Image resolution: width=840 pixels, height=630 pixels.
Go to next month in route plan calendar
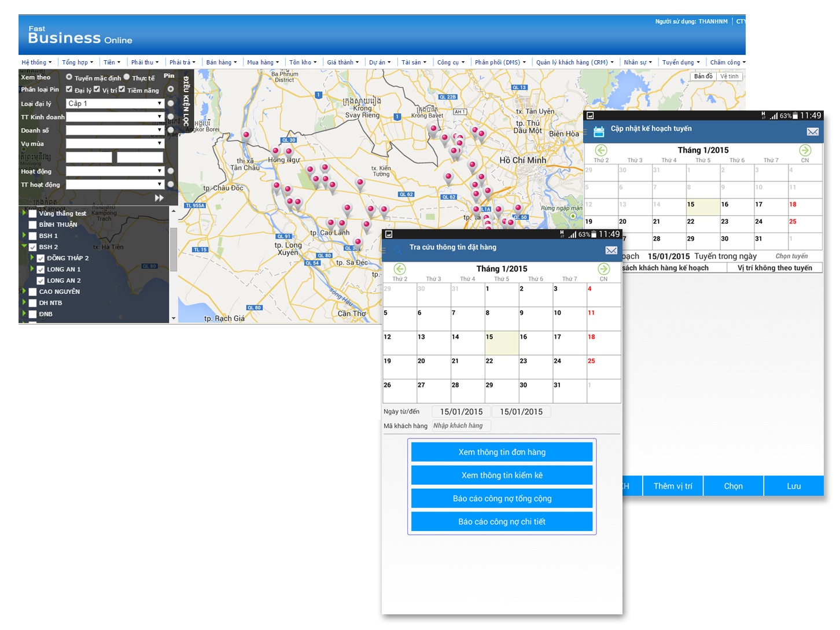click(x=805, y=150)
